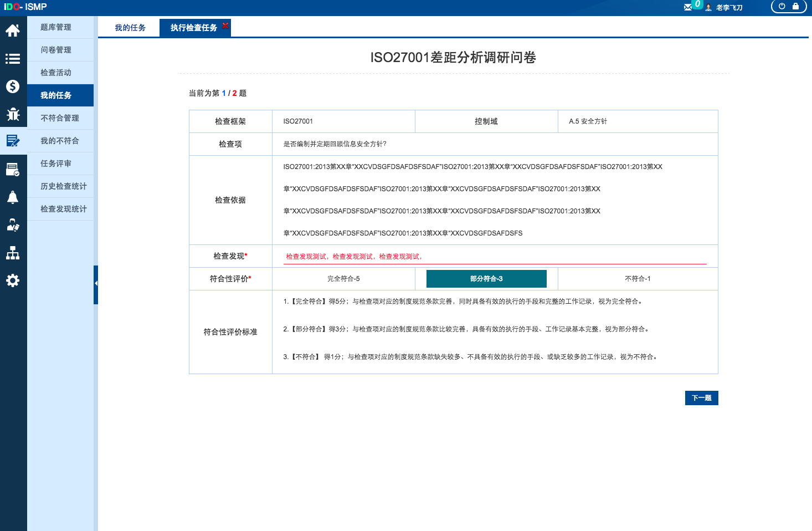The height and width of the screenshot is (531, 812).
Task: Open the bug icon in the sidebar
Action: [13, 114]
